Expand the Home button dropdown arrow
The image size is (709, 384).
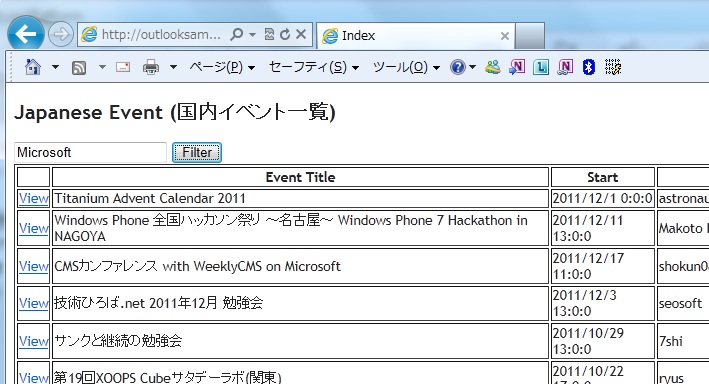[x=55, y=67]
